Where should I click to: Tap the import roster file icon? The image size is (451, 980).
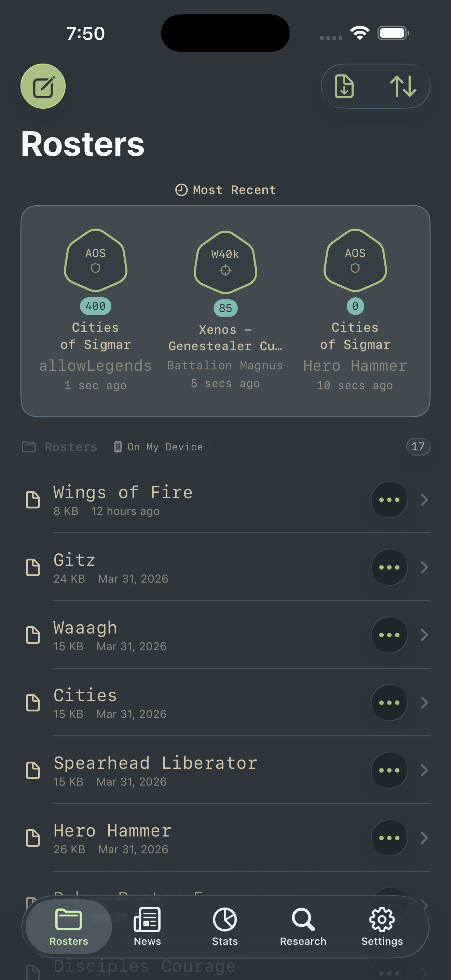[344, 86]
